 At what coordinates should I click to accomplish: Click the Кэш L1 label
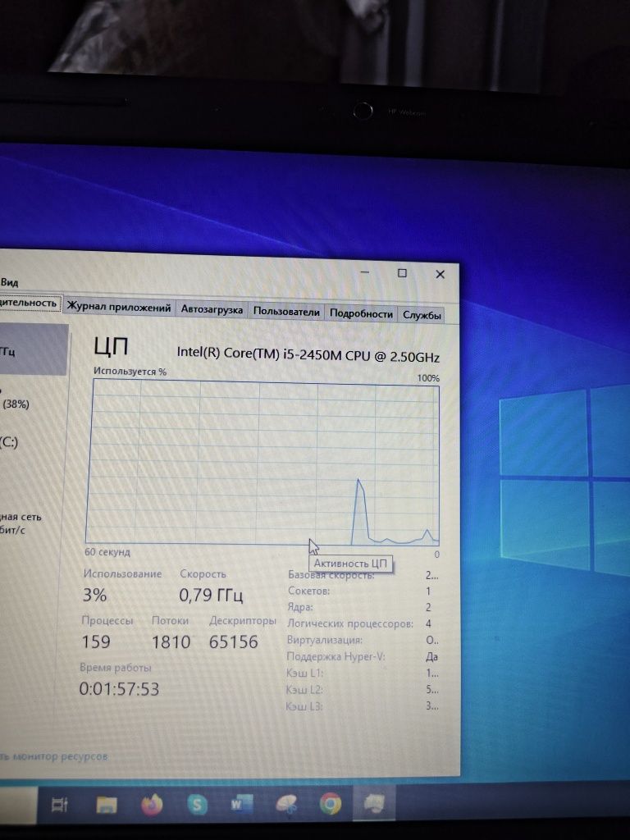(x=305, y=673)
